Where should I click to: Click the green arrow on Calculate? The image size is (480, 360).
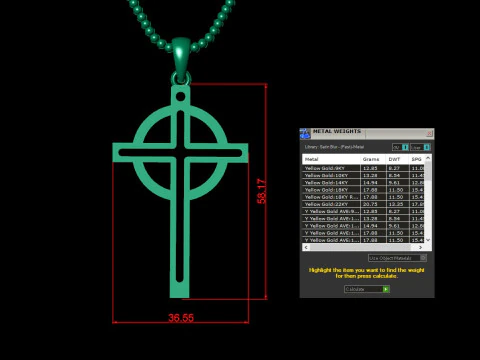click(x=386, y=289)
